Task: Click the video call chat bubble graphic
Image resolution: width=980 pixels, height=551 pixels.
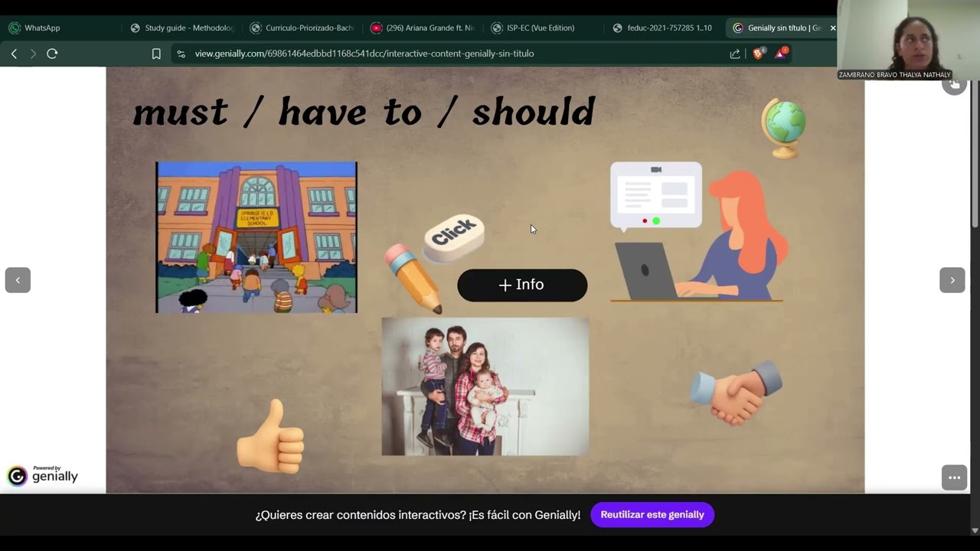Action: point(656,196)
